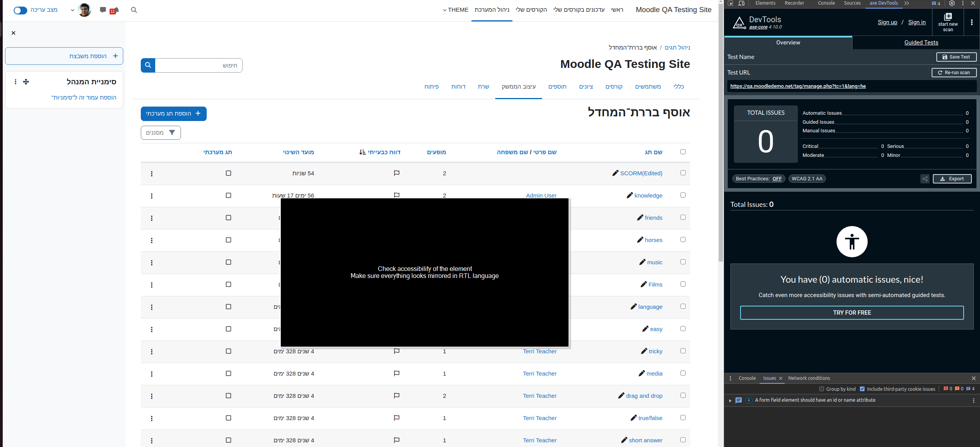Click the add standard tag button
Image resolution: width=980 pixels, height=447 pixels.
click(174, 114)
